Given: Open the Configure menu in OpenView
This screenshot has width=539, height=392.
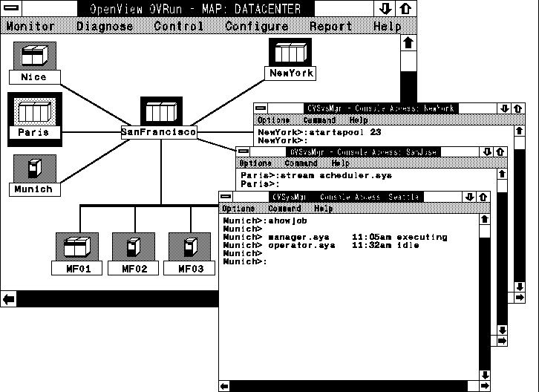Looking at the screenshot, I should coord(257,26).
